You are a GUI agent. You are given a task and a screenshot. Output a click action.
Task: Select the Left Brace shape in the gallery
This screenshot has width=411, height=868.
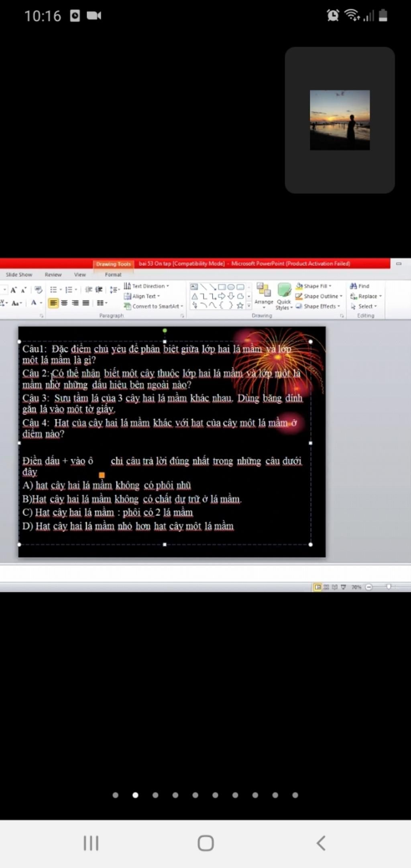222,305
